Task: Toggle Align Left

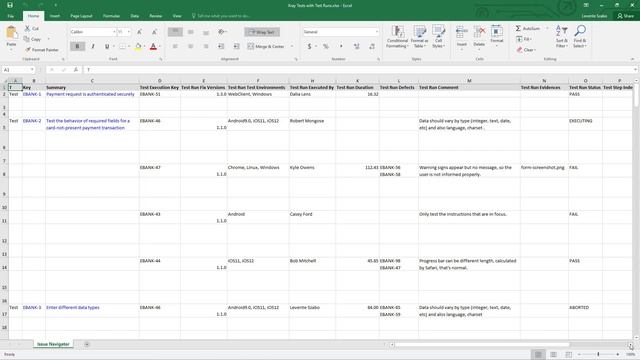Action: 175,47
